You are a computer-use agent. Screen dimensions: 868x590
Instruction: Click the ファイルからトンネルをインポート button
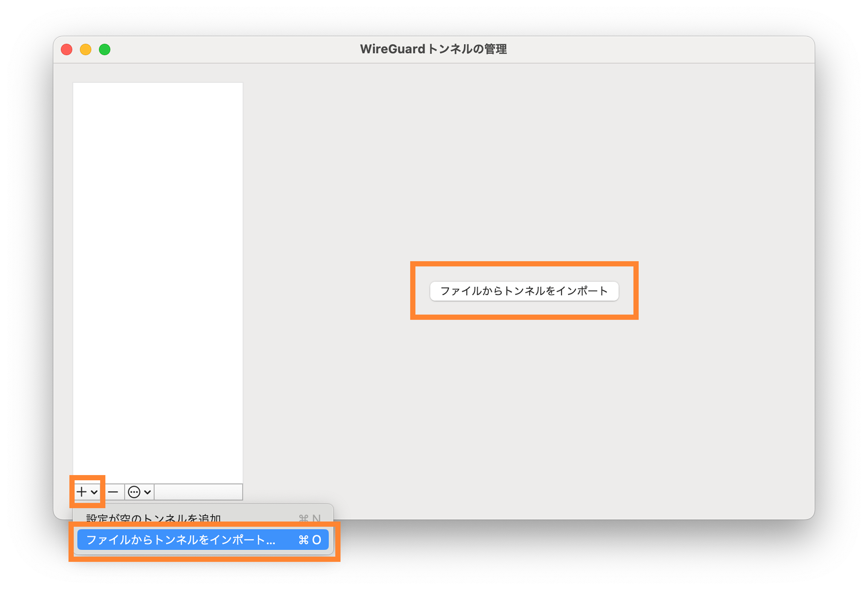point(524,291)
